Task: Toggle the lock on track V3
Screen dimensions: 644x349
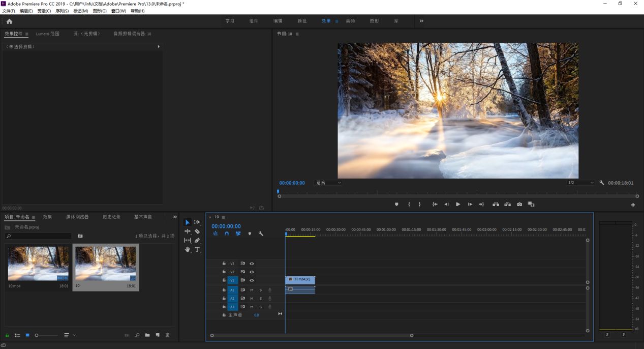Action: coord(224,264)
